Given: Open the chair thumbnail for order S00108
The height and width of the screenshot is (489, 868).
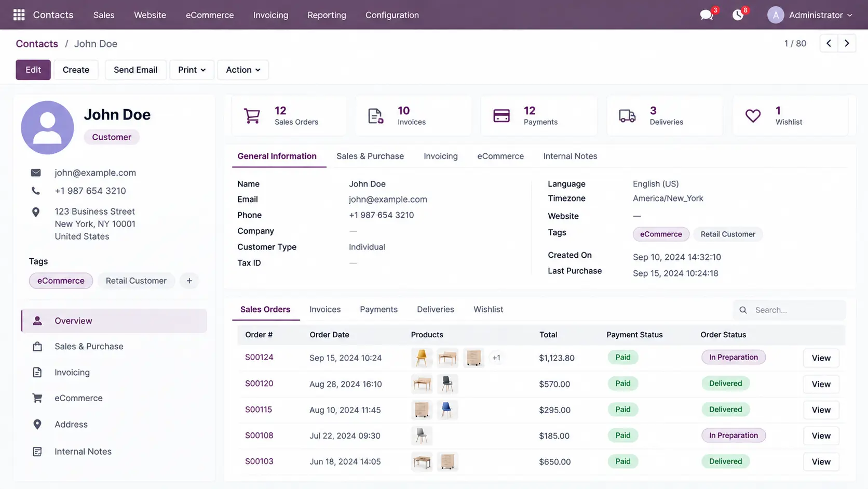Looking at the screenshot, I should coord(422,435).
